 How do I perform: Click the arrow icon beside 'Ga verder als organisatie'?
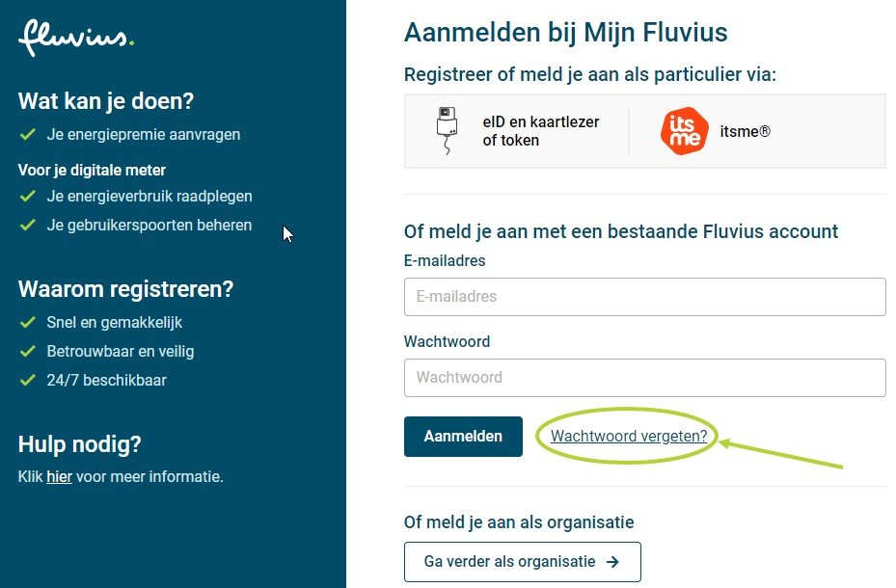(x=612, y=562)
